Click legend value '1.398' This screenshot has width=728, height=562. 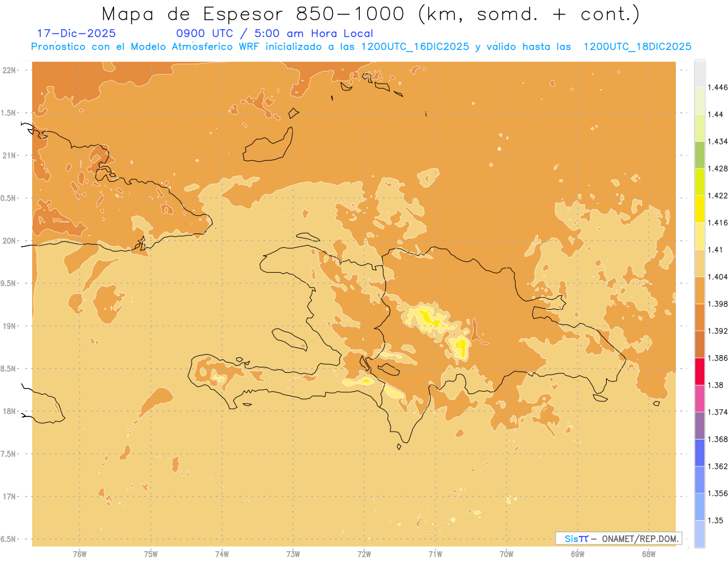pyautogui.click(x=717, y=304)
